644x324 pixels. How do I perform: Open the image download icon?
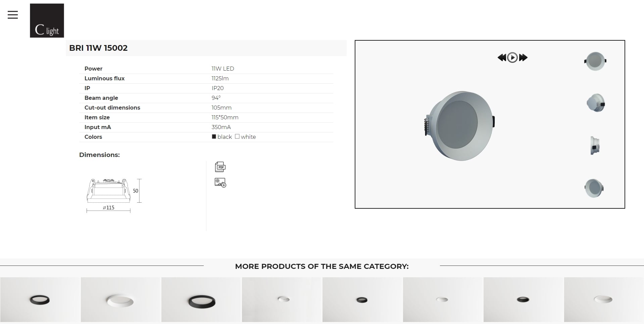tap(220, 183)
